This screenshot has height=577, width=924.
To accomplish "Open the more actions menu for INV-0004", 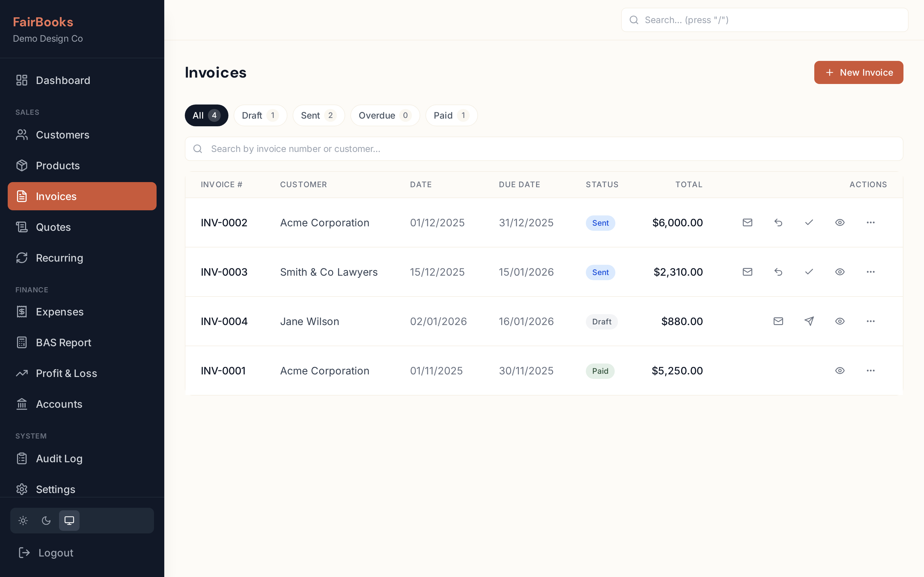I will (870, 321).
